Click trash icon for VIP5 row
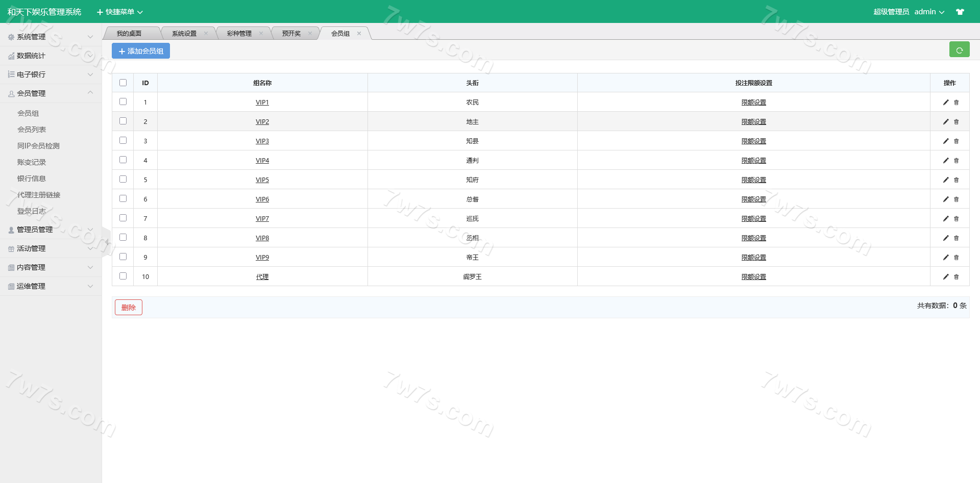The height and width of the screenshot is (483, 980). (x=957, y=180)
